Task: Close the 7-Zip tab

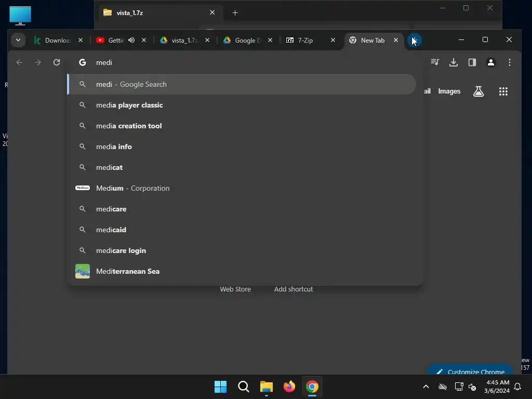Action: (333, 40)
